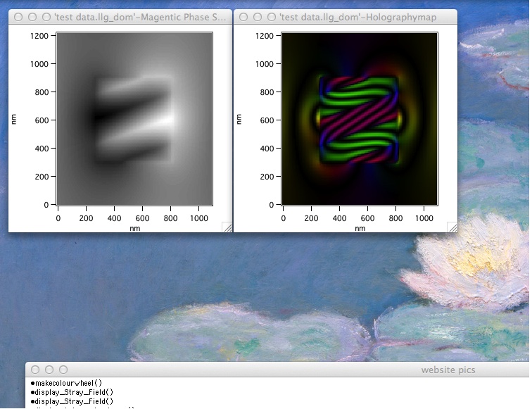
Task: Zoom the Magnetic Phase graph window
Action: [46, 17]
